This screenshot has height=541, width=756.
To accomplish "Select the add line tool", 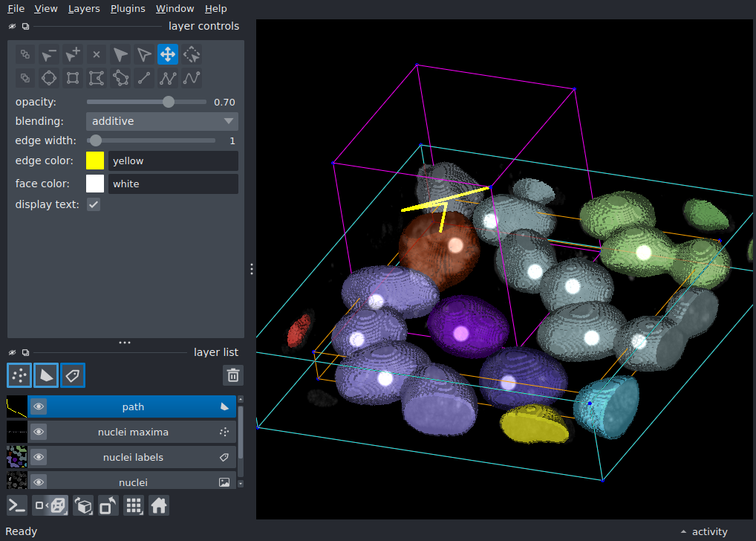I will coord(143,78).
